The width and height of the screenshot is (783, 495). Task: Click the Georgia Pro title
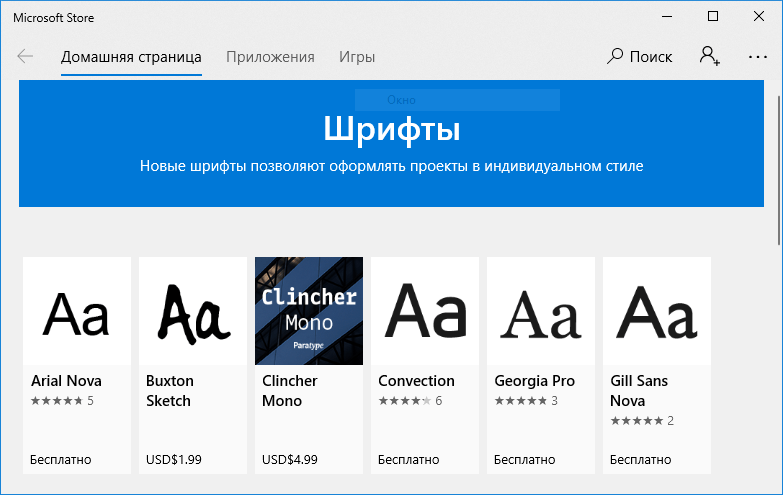534,381
